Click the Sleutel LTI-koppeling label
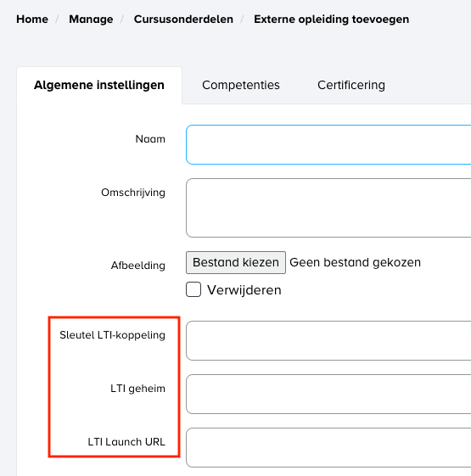This screenshot has width=471, height=476. pyautogui.click(x=112, y=335)
